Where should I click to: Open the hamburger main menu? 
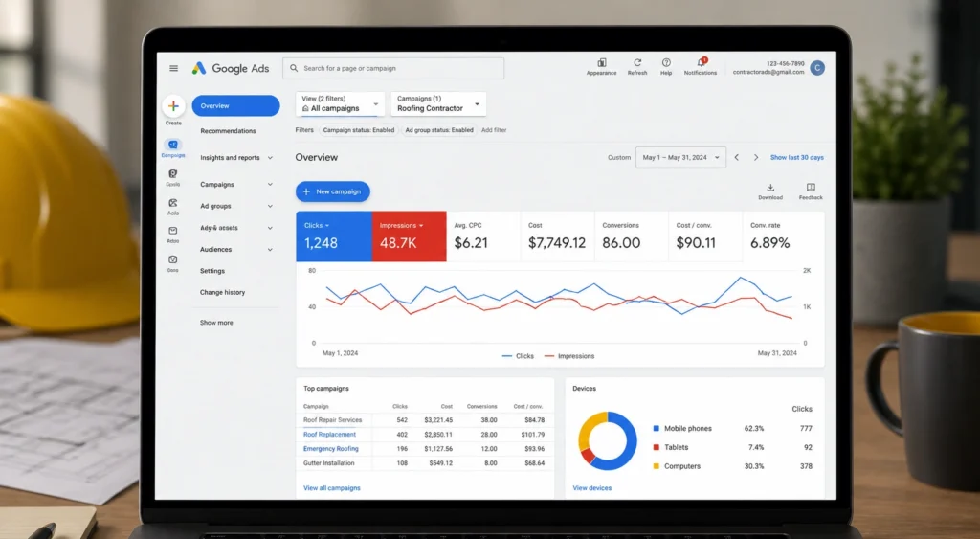174,68
